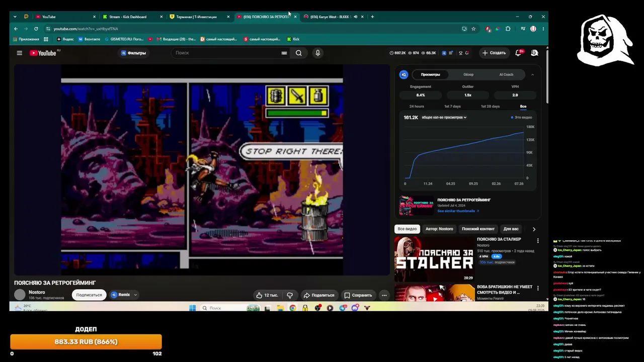Open the Chrome three-dot menu
The image size is (644, 362).
pyautogui.click(x=543, y=29)
